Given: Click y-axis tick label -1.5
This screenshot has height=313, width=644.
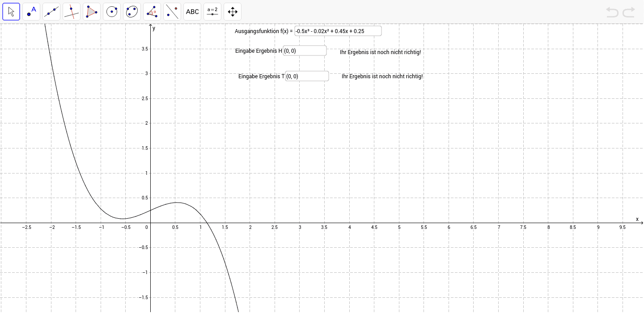Looking at the screenshot, I should tap(144, 297).
